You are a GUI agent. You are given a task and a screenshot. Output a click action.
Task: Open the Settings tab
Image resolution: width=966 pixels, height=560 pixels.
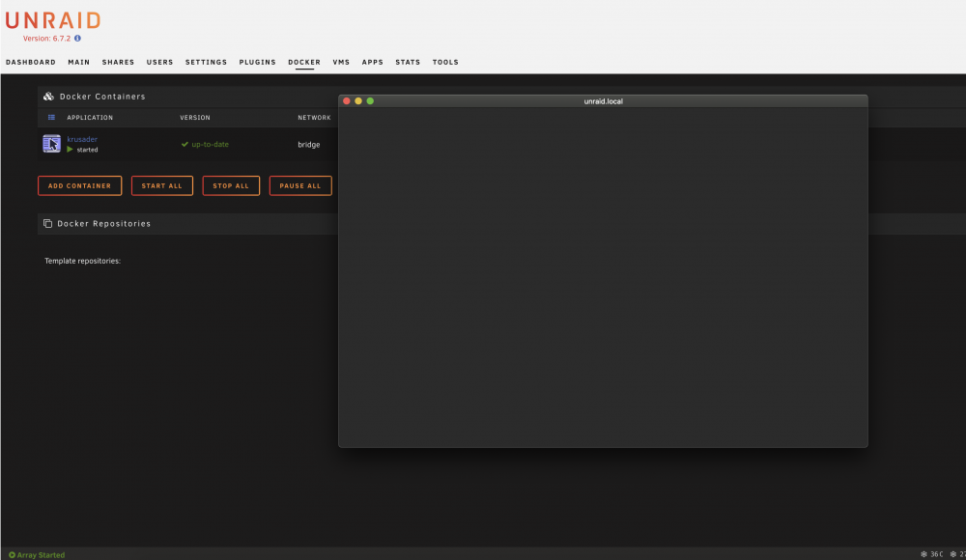click(207, 62)
